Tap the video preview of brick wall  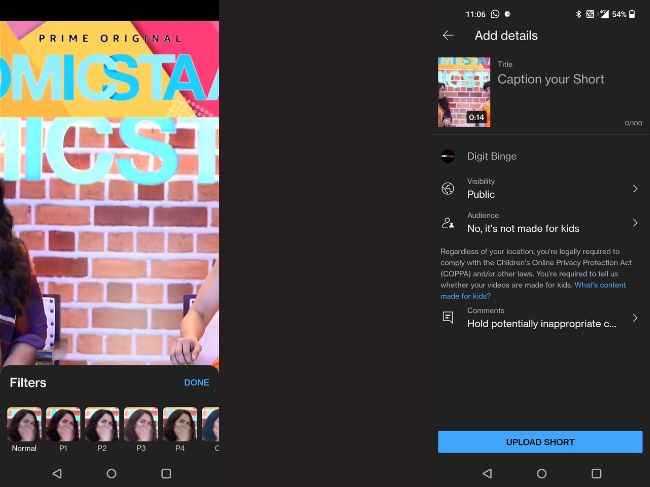109,193
